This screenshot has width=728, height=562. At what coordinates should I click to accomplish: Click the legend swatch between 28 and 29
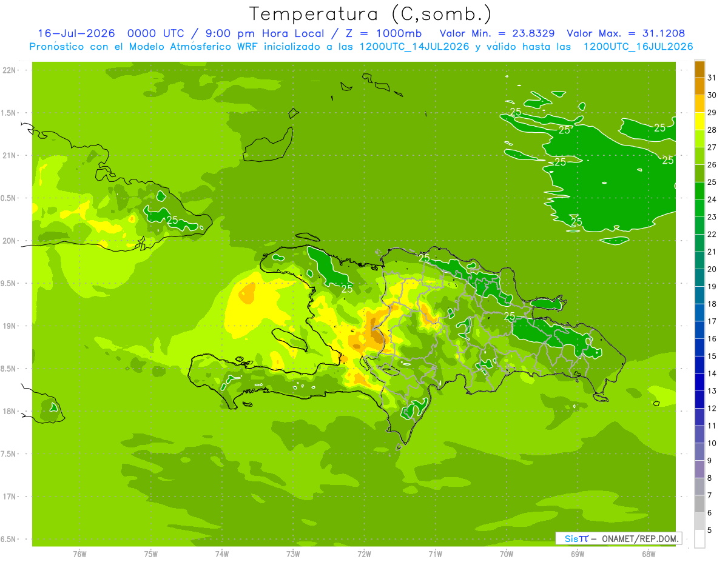pyautogui.click(x=699, y=121)
